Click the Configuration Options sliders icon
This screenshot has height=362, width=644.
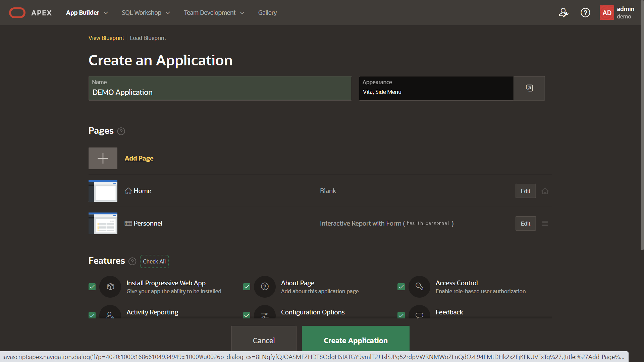265,312
